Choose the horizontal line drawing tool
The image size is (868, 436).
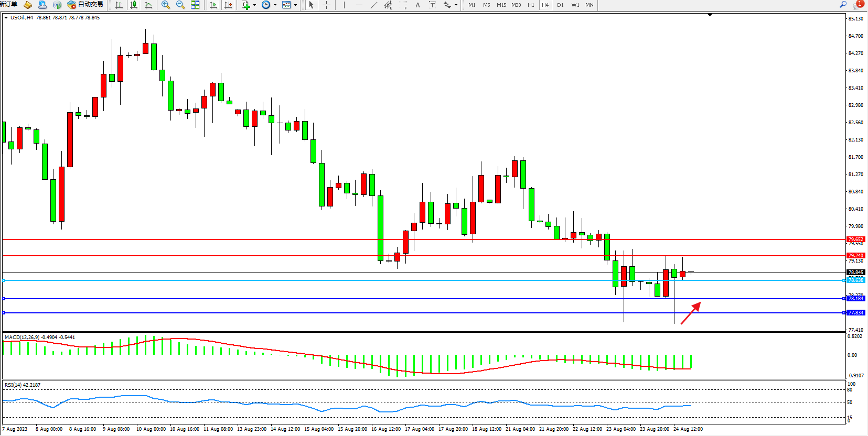tap(359, 5)
